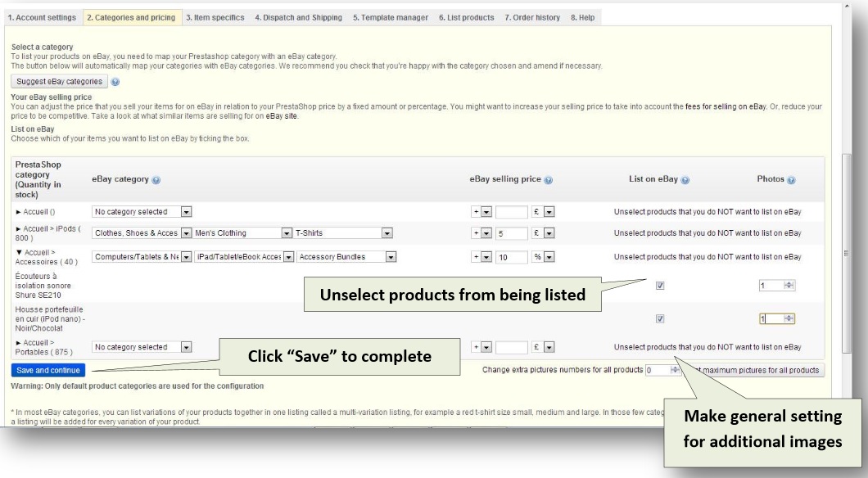Click help icon beside Suggest eBay categories
Image resolution: width=868 pixels, height=478 pixels.
[115, 82]
